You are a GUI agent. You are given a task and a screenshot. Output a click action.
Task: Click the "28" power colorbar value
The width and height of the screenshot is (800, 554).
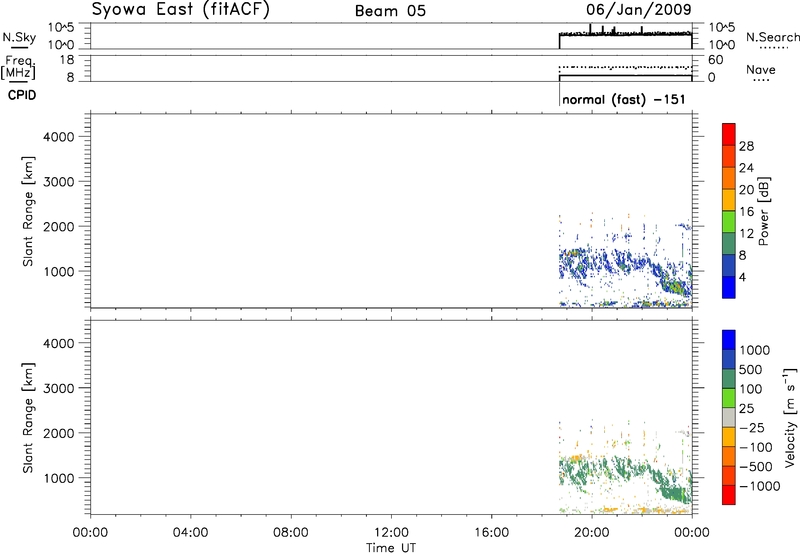tap(746, 146)
